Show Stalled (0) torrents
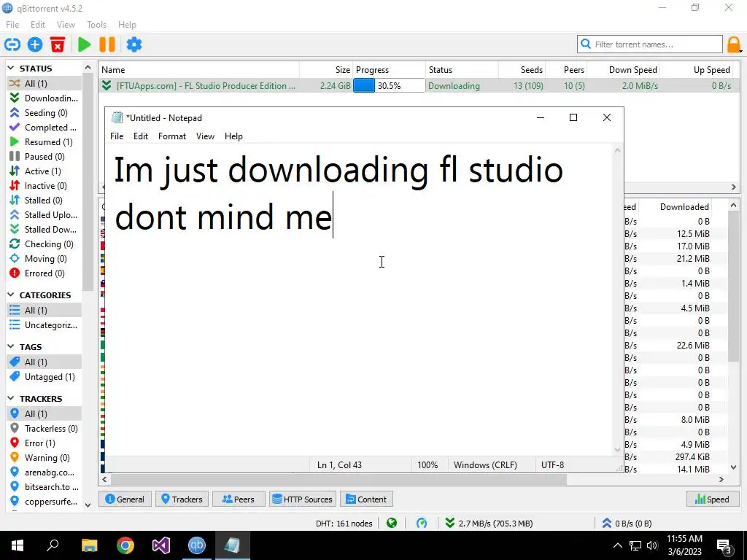This screenshot has height=560, width=747. click(x=44, y=201)
